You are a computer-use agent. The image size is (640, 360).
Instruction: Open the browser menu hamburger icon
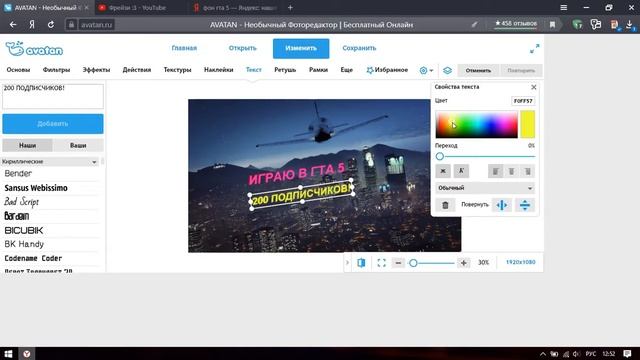pos(564,7)
